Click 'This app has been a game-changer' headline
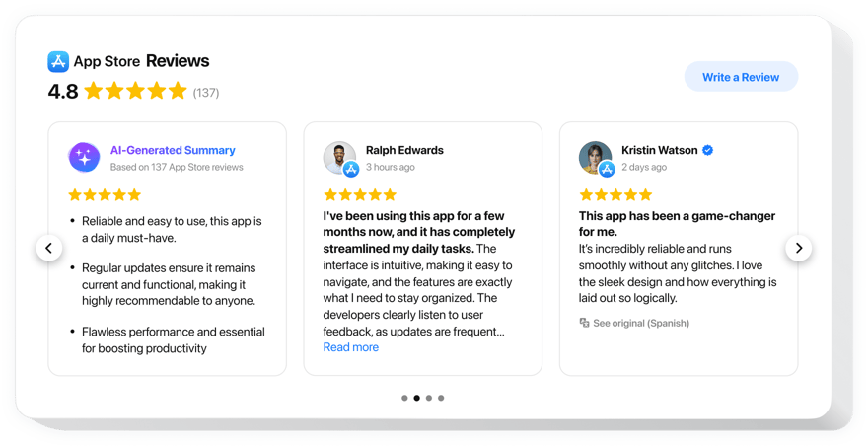Image resolution: width=868 pixels, height=448 pixels. [677, 224]
